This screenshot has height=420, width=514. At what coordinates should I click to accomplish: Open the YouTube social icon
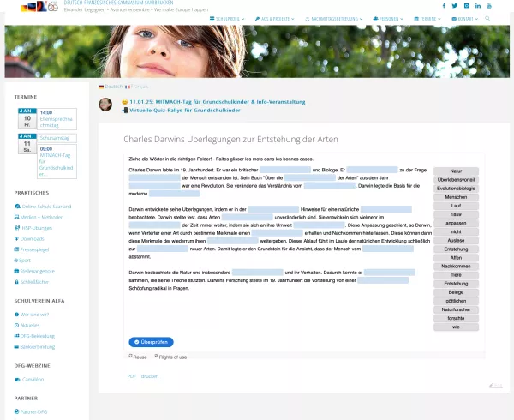tap(489, 5)
